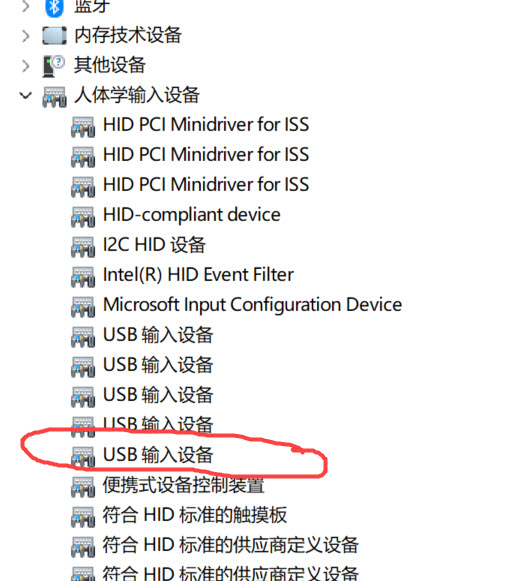Click the 人体学输入设备 category icon
The height and width of the screenshot is (581, 523).
(x=54, y=97)
